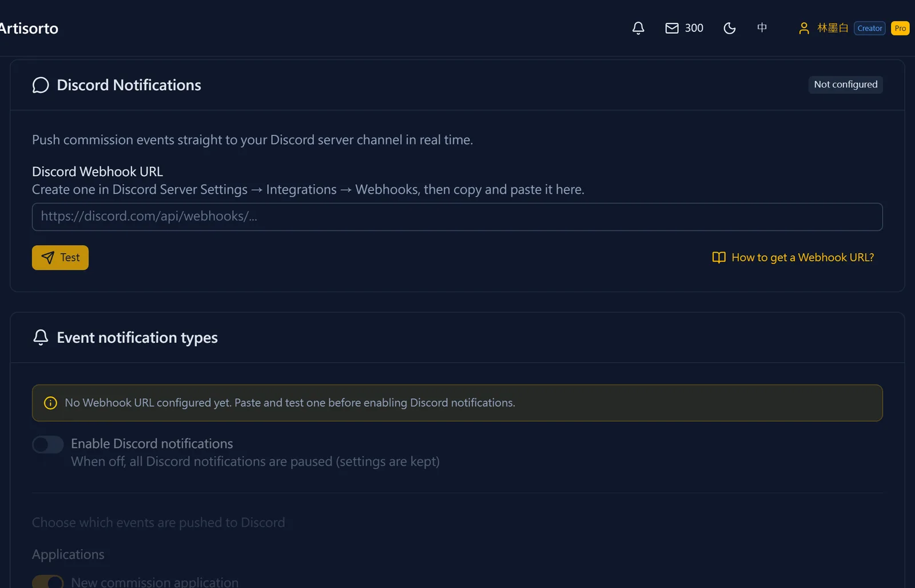Switch language using the 中 icon

coord(762,28)
